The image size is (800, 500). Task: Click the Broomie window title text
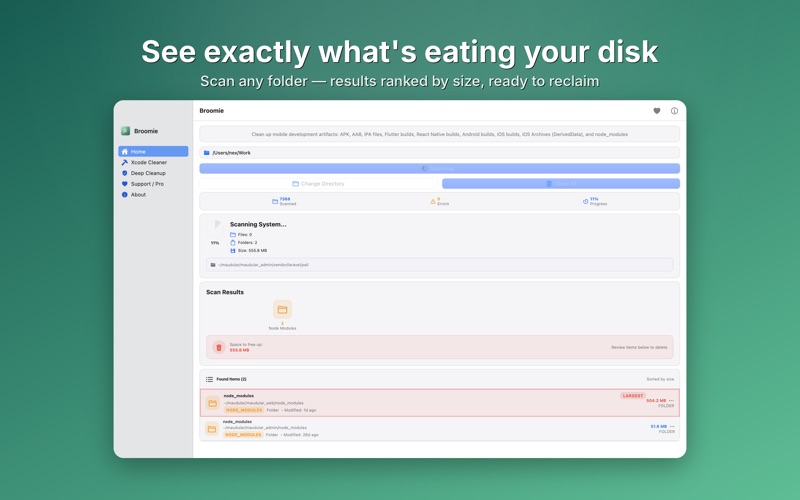[x=212, y=111]
